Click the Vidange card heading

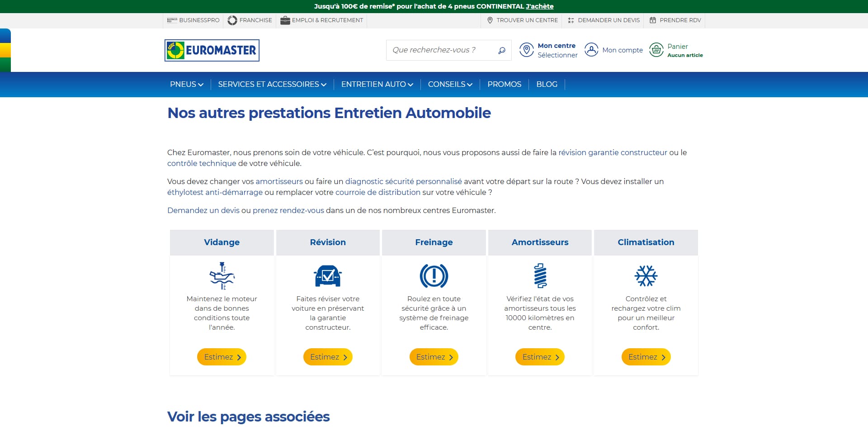point(222,242)
